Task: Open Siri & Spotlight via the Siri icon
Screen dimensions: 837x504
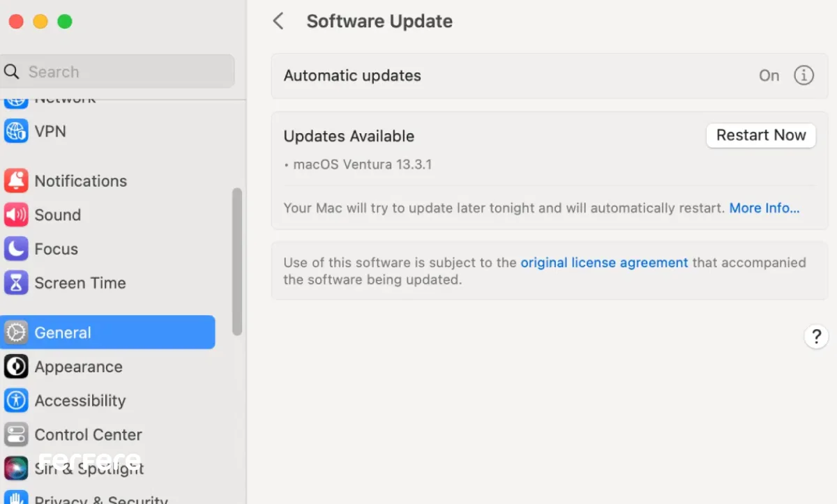Action: [16, 468]
